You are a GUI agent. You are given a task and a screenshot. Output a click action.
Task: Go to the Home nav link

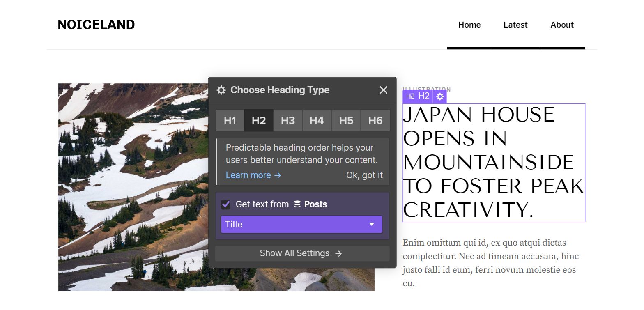pos(469,25)
